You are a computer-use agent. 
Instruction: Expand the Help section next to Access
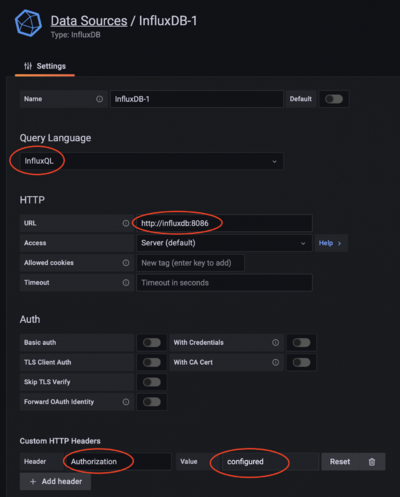click(x=331, y=243)
